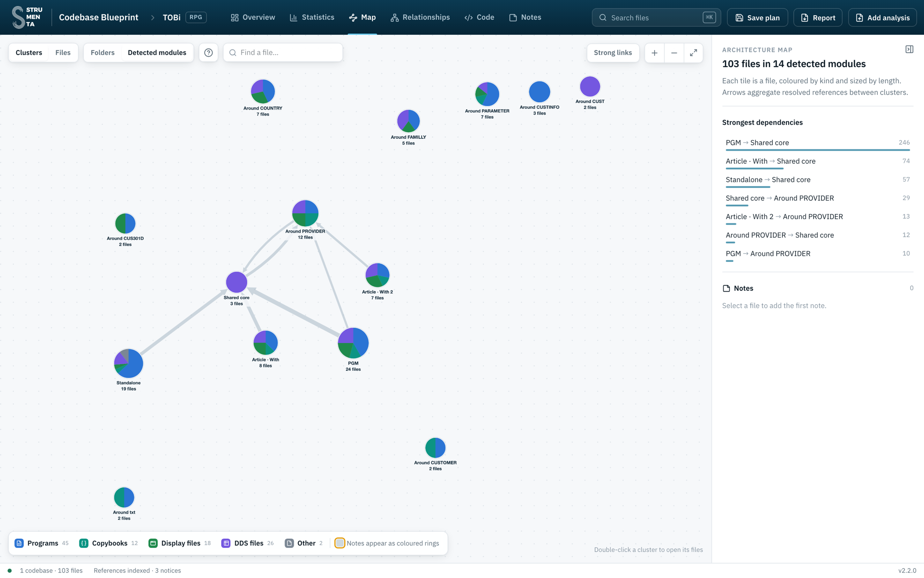
Task: Click the PGM cluster pie node
Action: click(x=353, y=343)
